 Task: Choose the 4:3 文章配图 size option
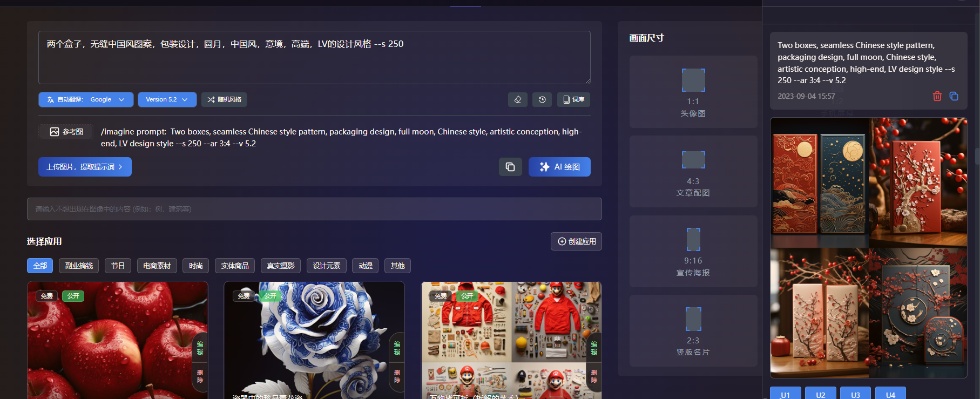pos(693,171)
